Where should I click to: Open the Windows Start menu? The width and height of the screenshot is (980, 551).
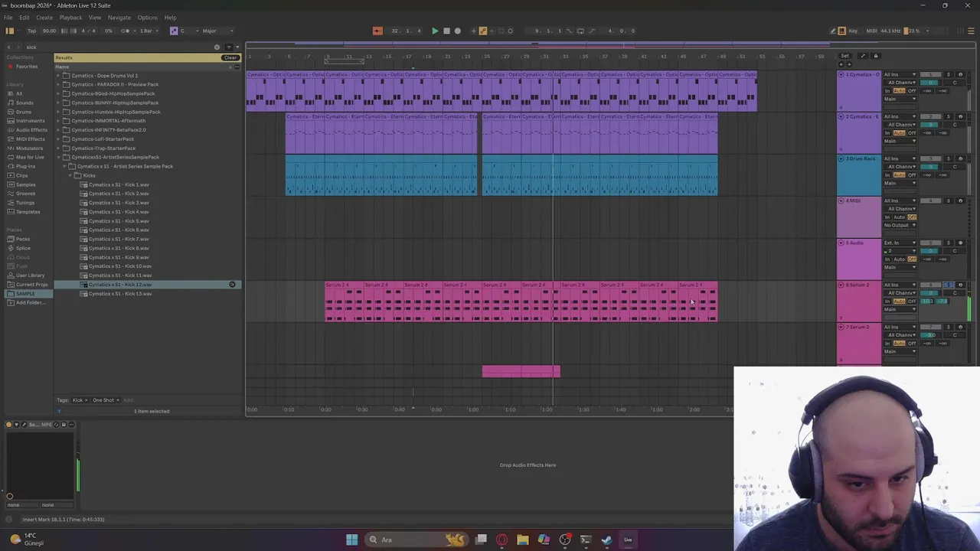351,540
